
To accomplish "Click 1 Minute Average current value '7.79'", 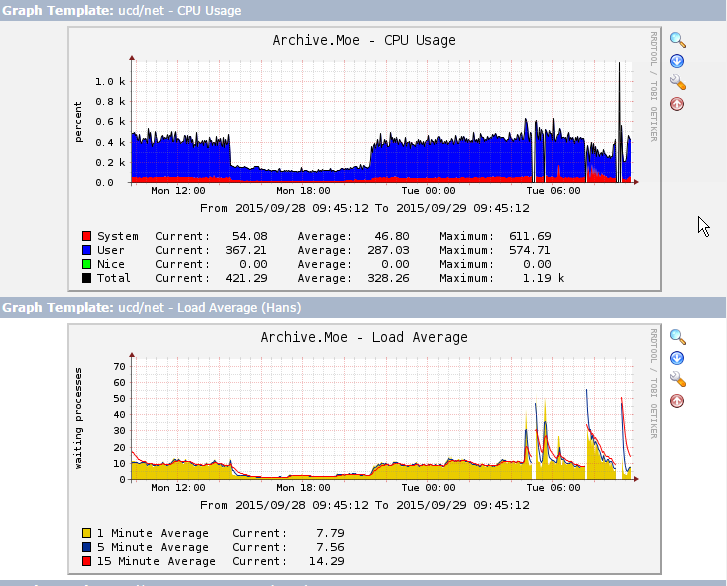I will coord(330,533).
